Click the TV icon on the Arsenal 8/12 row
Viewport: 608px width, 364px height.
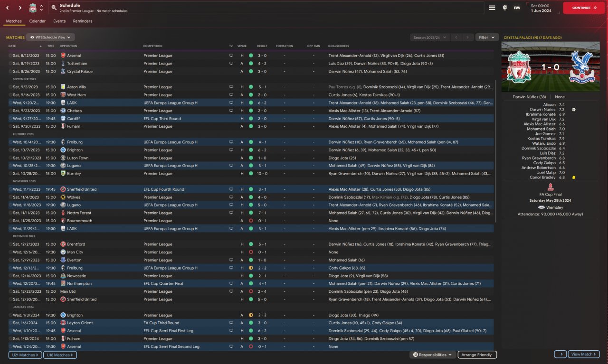click(x=231, y=56)
